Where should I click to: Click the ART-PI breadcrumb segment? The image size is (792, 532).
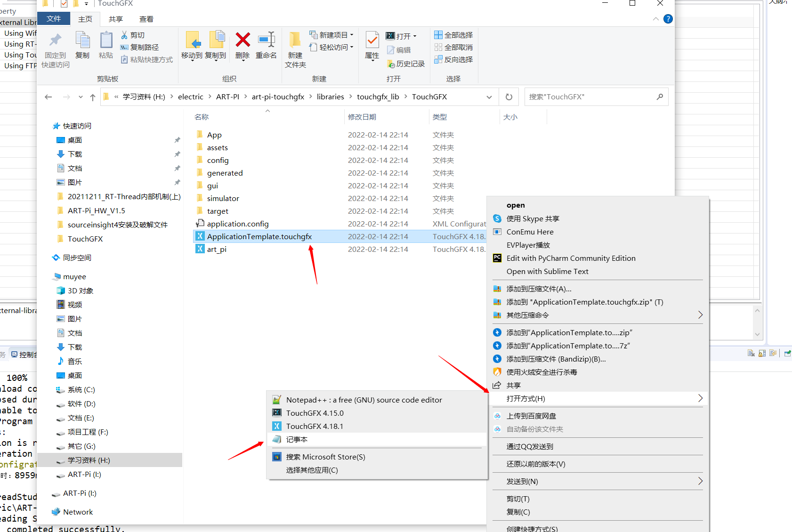tap(227, 97)
